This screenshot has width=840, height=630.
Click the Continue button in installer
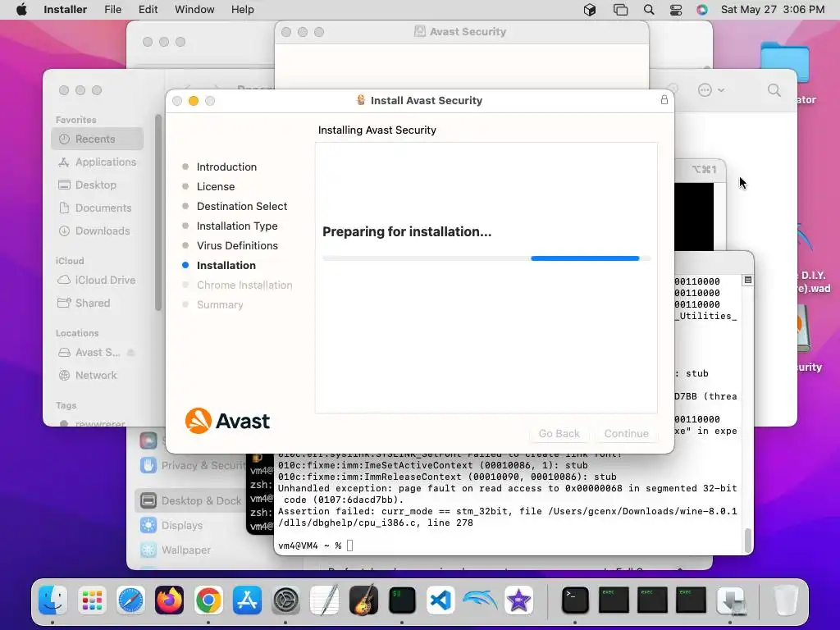point(626,433)
